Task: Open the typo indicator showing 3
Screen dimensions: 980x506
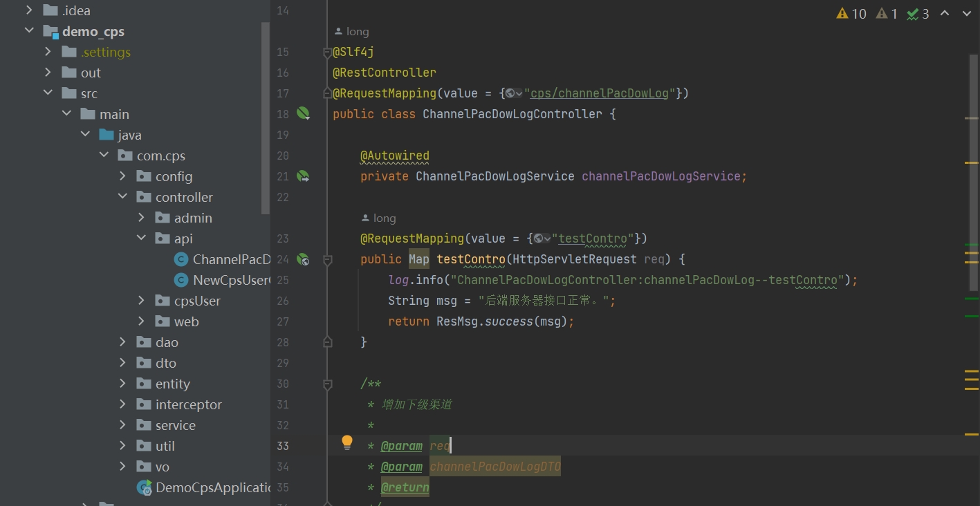Action: click(x=918, y=13)
